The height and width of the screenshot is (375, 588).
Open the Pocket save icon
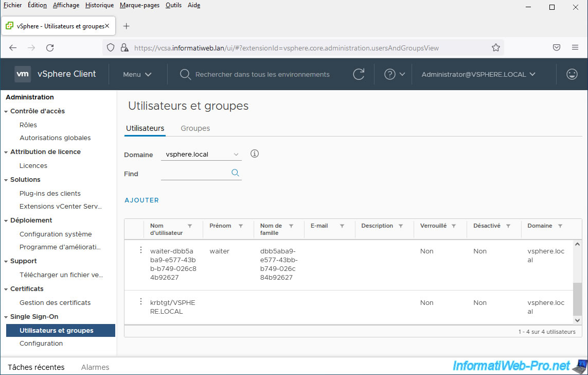[557, 47]
